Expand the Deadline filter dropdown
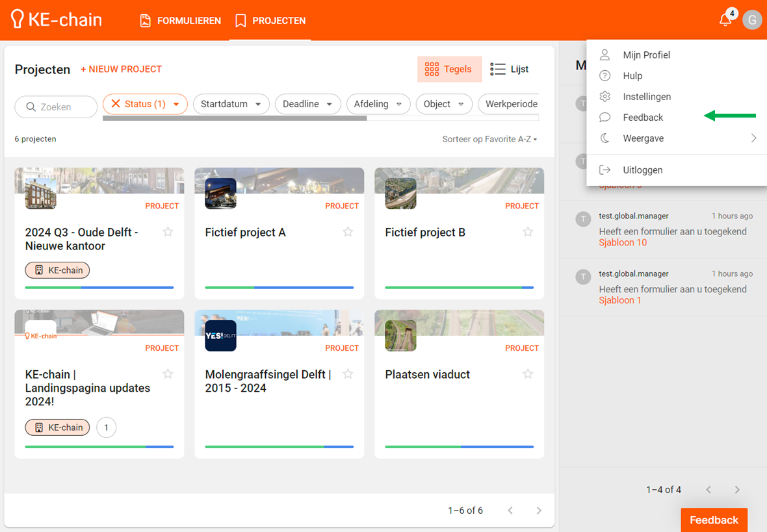767x532 pixels. pyautogui.click(x=307, y=104)
